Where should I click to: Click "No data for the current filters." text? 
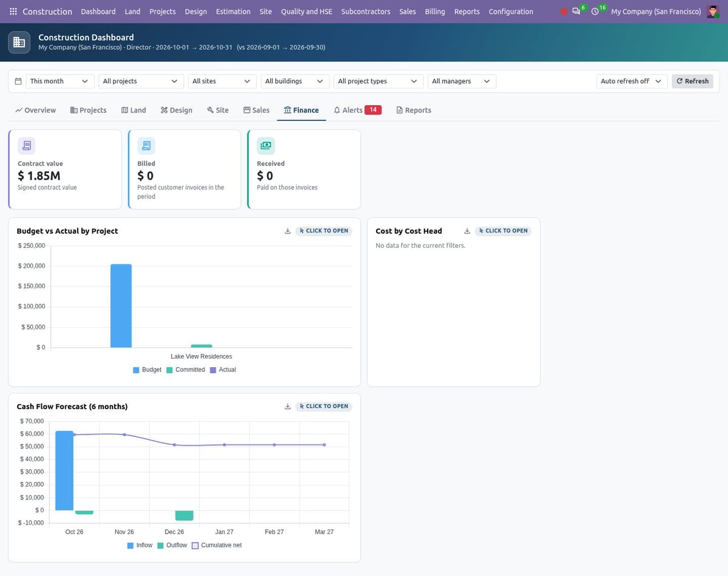click(x=420, y=246)
